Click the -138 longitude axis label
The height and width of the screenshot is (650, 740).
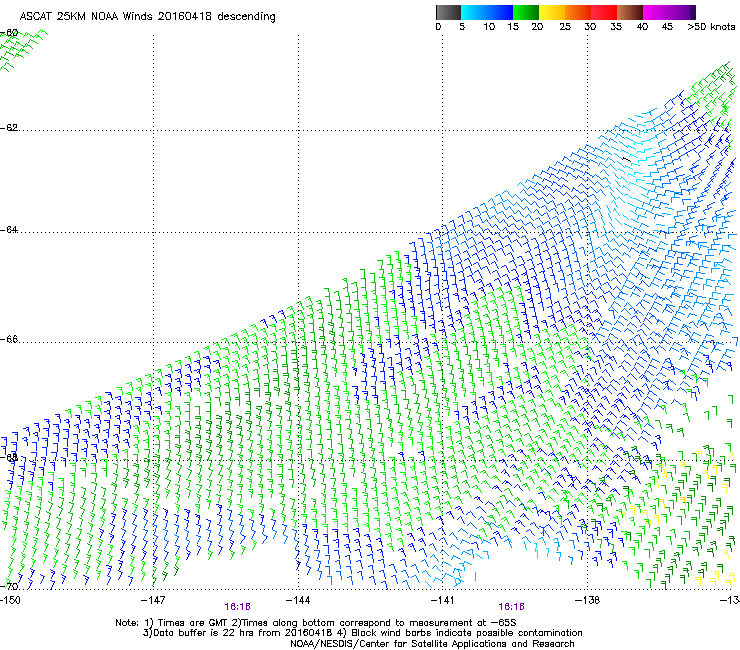(x=588, y=600)
